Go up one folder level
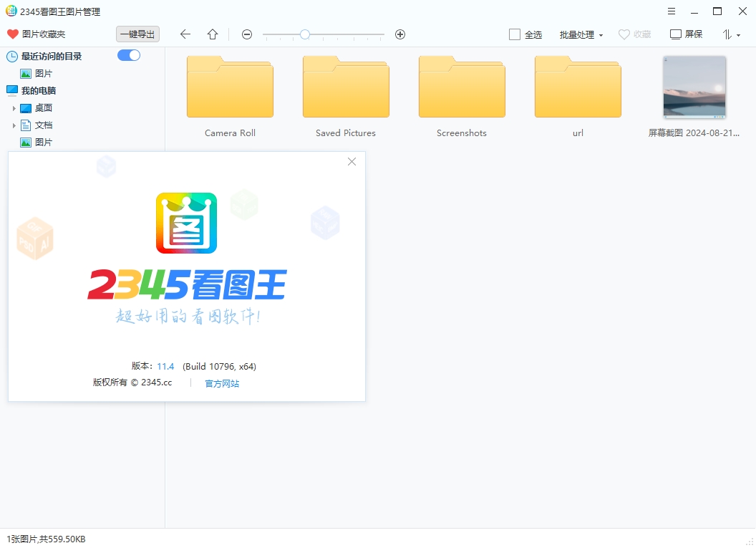 (x=213, y=34)
